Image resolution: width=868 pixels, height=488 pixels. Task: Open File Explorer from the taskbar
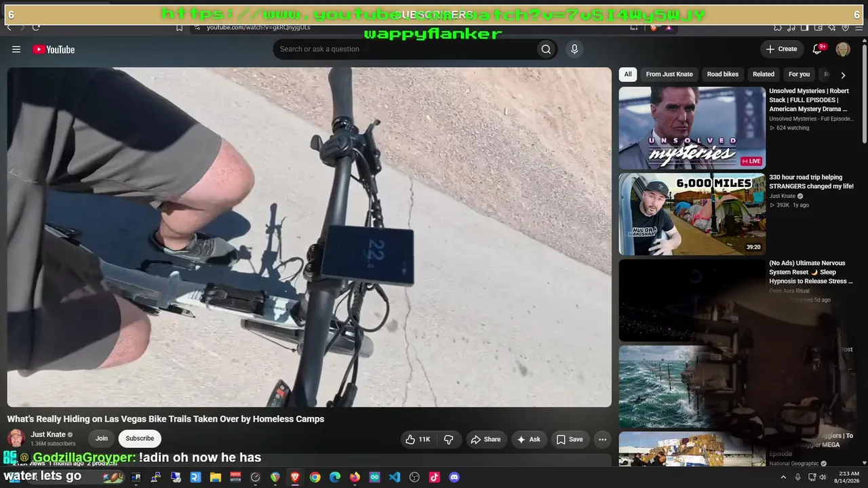(x=215, y=477)
